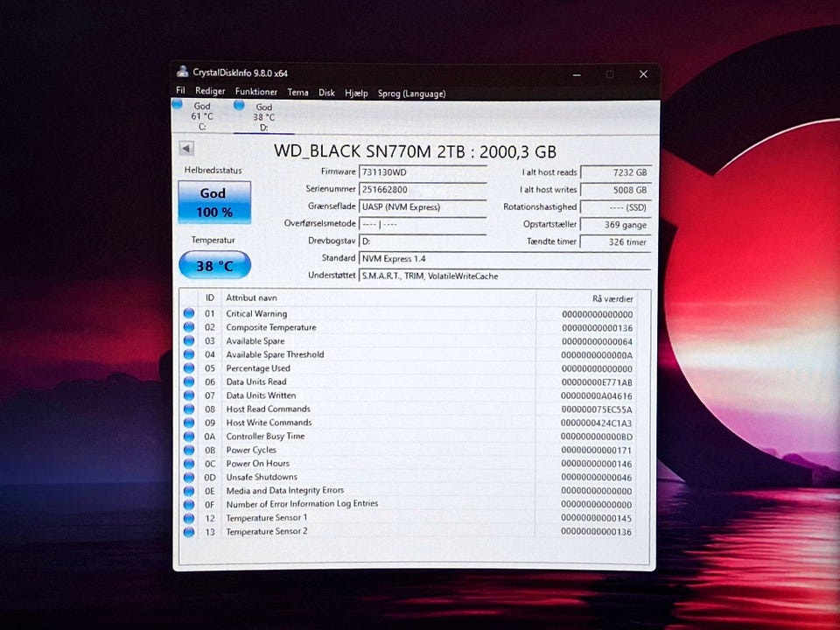Click the I alt host reads value 7232 GB
This screenshot has height=630, width=840.
point(616,172)
